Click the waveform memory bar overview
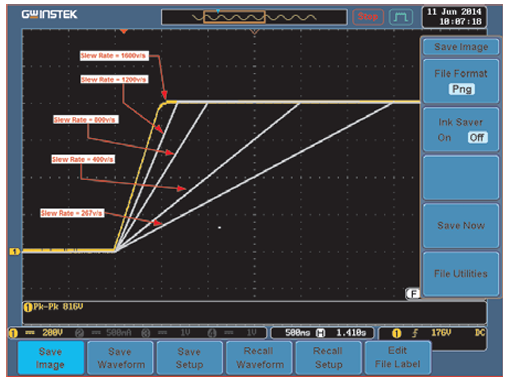Image resolution: width=508 pixels, height=384 pixels. click(x=254, y=17)
